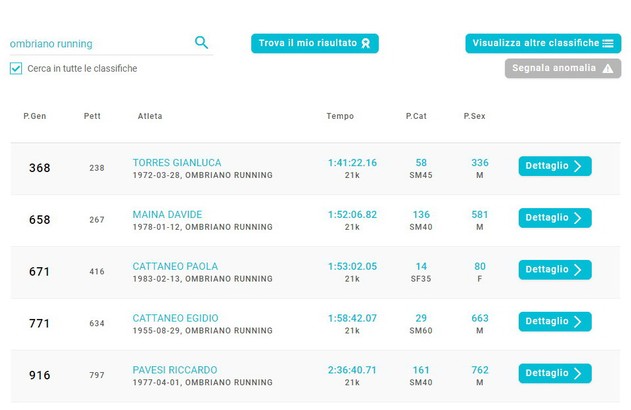Click sex position 762

pyautogui.click(x=480, y=370)
